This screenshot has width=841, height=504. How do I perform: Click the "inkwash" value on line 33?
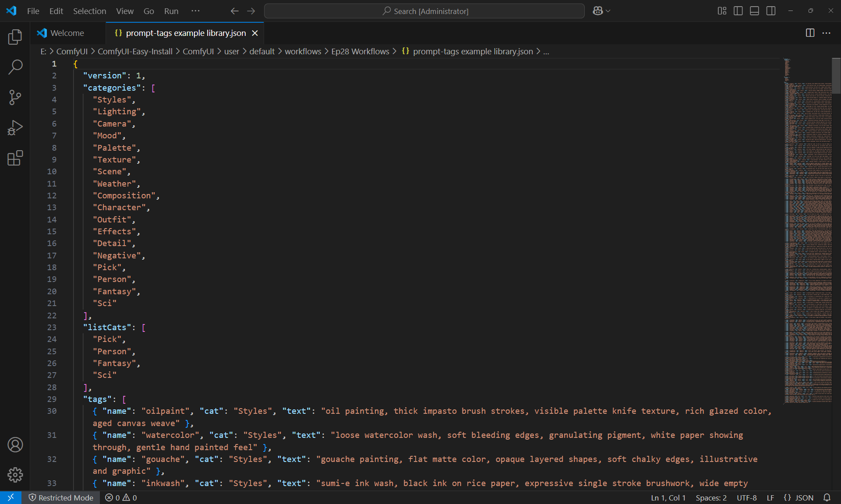(x=163, y=483)
